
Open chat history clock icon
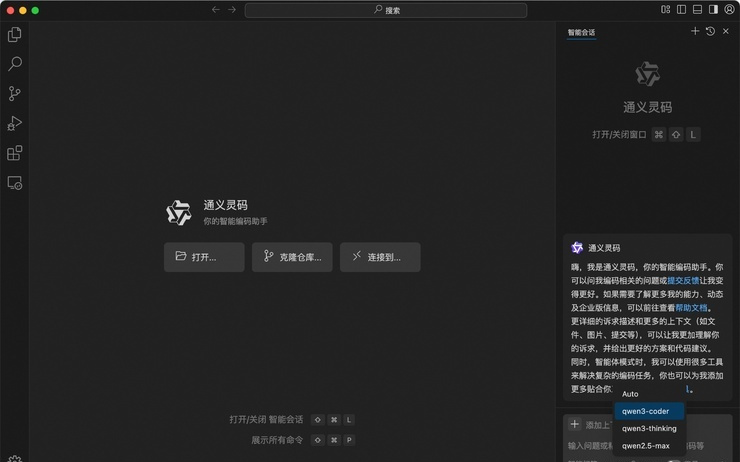click(710, 31)
